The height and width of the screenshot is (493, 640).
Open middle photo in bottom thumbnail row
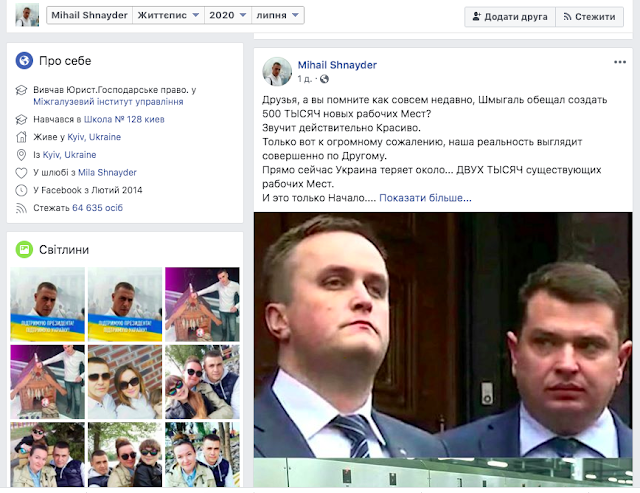pyautogui.click(x=125, y=455)
